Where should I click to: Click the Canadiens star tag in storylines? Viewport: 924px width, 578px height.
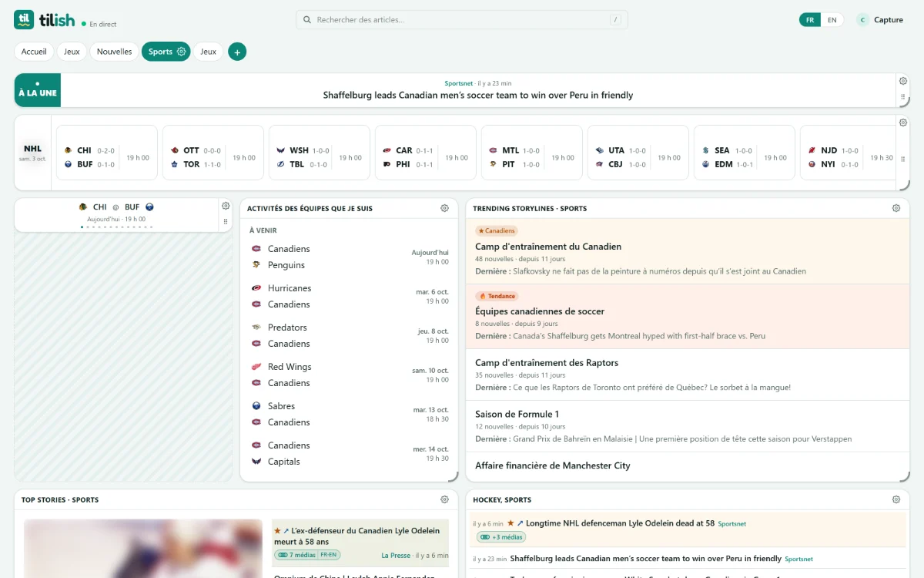[x=497, y=230]
